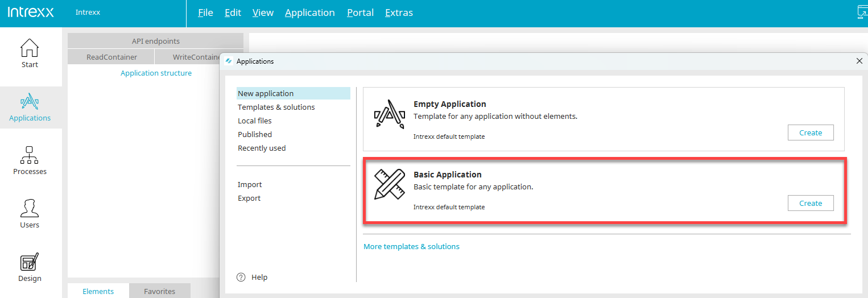
Task: Open the Start module in the sidebar
Action: (30, 53)
